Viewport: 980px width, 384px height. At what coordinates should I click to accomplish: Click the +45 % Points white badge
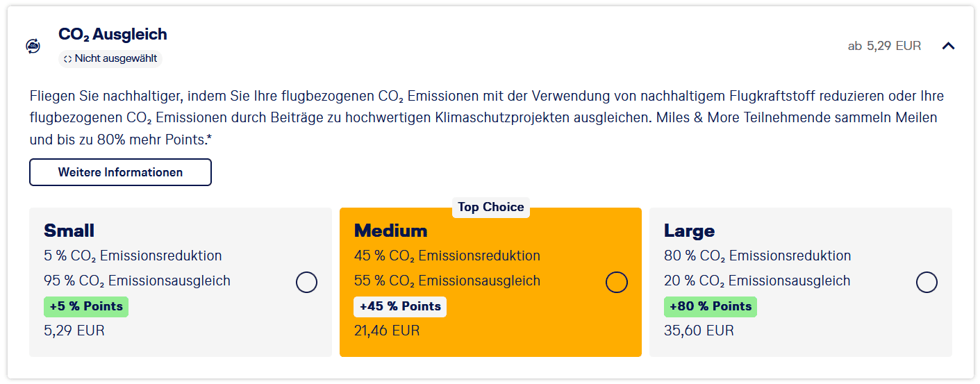point(400,306)
